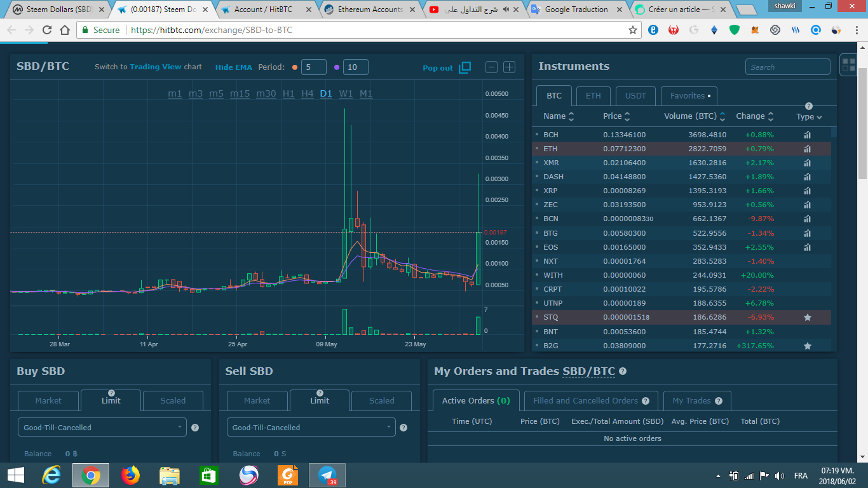Image resolution: width=868 pixels, height=488 pixels.
Task: Click the Pop out window icon
Action: point(465,67)
